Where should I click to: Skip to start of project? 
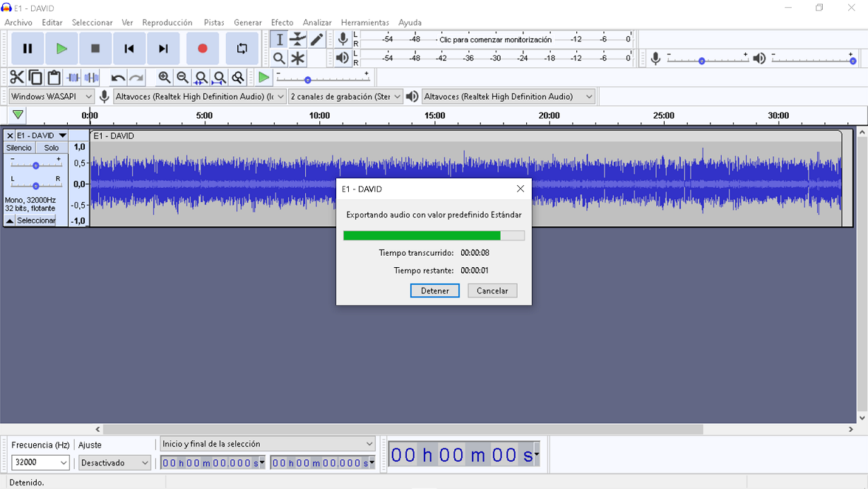129,49
